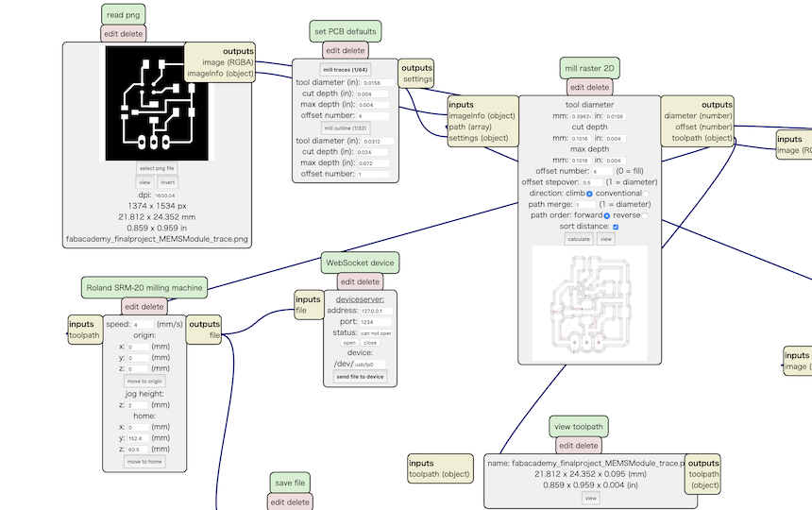Click delete under set PCB defaults title

353,50
